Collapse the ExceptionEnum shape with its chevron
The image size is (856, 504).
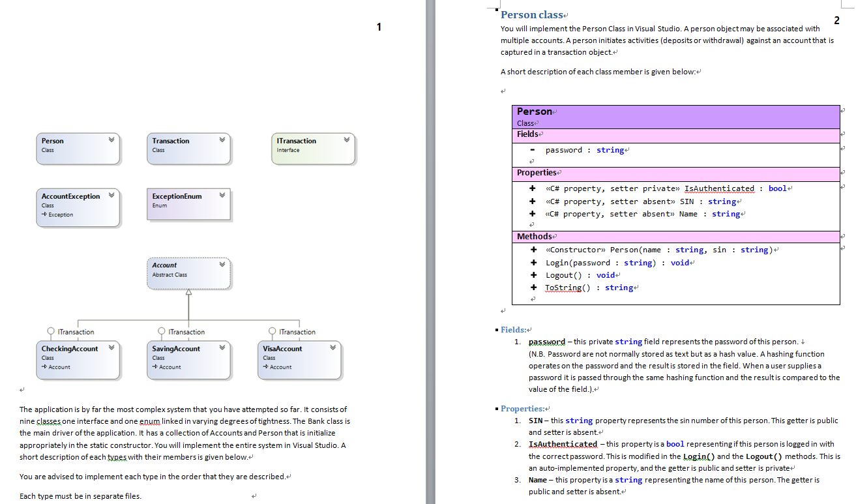[222, 195]
